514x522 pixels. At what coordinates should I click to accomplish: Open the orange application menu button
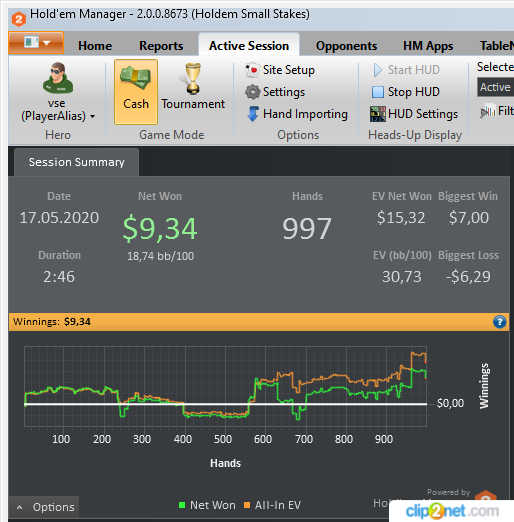[36, 43]
